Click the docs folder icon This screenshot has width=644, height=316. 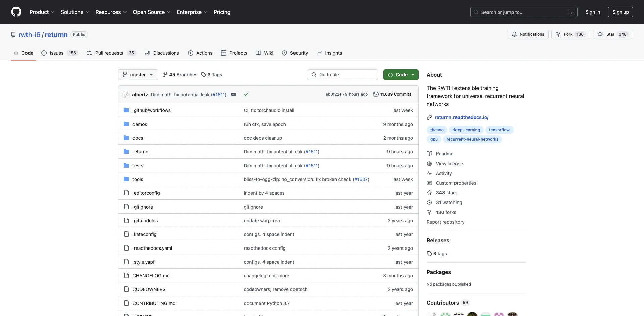click(x=126, y=138)
